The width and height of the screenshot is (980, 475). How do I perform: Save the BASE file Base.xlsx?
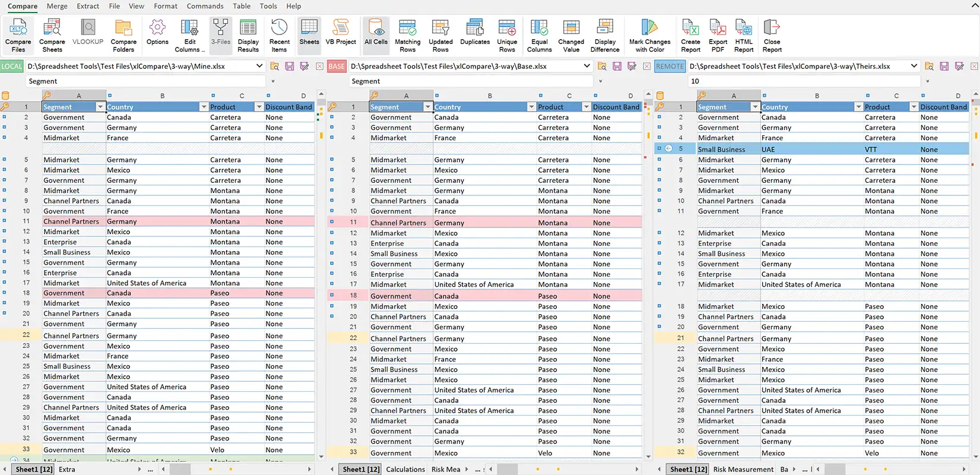[x=617, y=66]
